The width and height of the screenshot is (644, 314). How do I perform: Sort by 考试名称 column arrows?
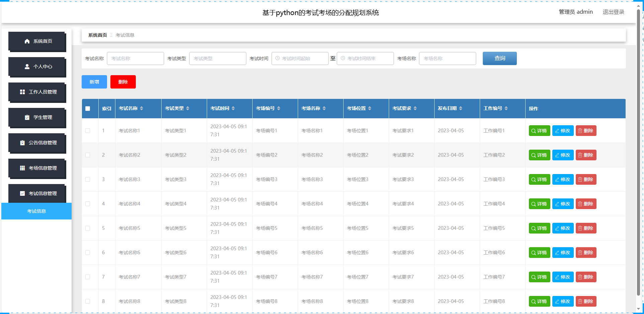tap(142, 108)
